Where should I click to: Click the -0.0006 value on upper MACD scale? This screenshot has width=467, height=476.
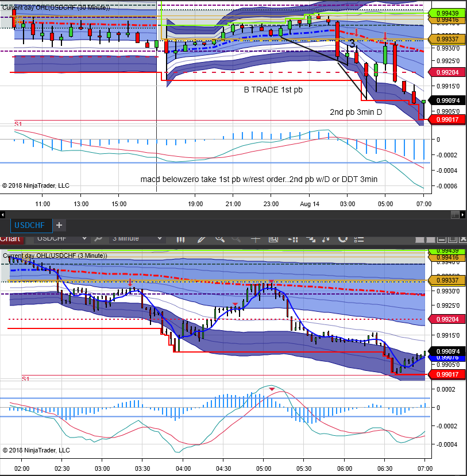point(447,186)
